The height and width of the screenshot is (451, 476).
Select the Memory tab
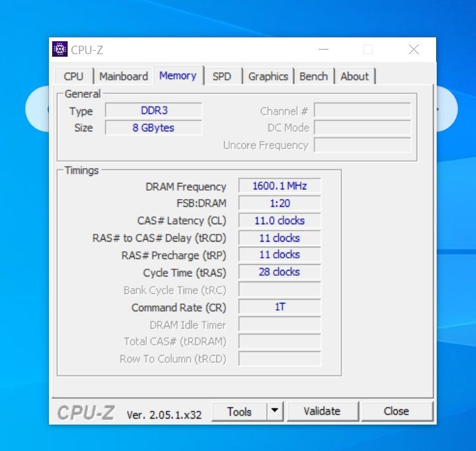coord(178,75)
